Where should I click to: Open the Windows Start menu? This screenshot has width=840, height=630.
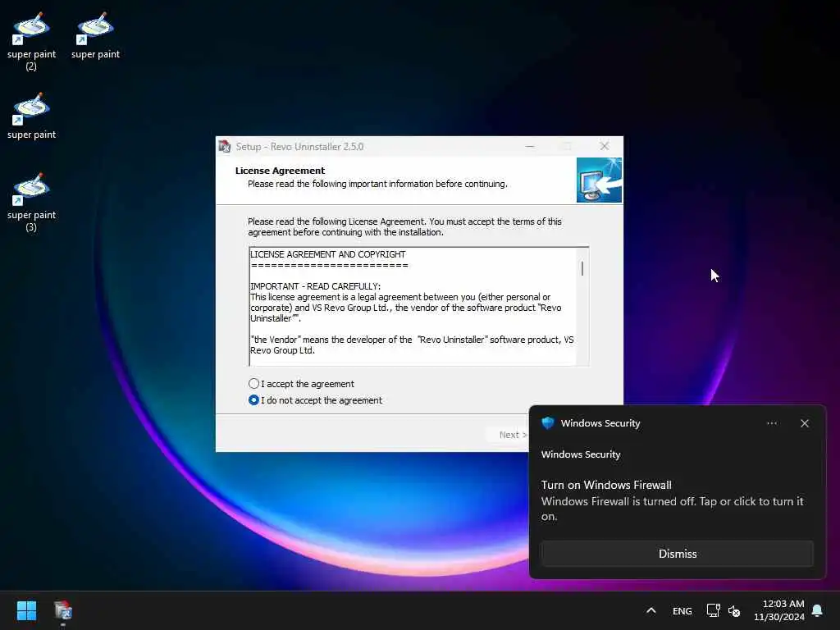pyautogui.click(x=26, y=610)
